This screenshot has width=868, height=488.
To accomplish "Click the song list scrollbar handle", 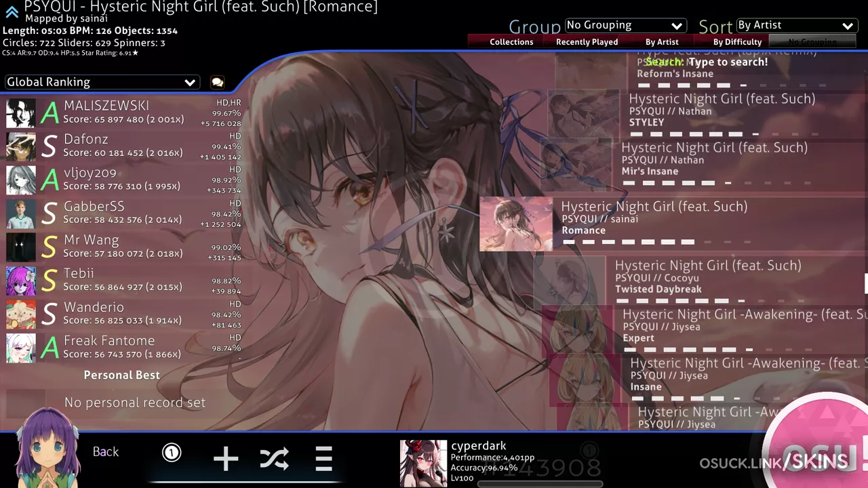I will 866,284.
